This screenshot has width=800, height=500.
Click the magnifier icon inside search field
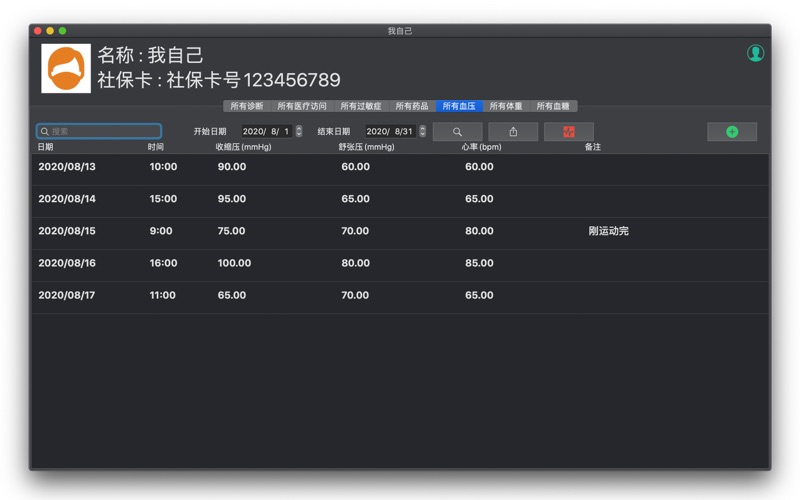[x=45, y=131]
